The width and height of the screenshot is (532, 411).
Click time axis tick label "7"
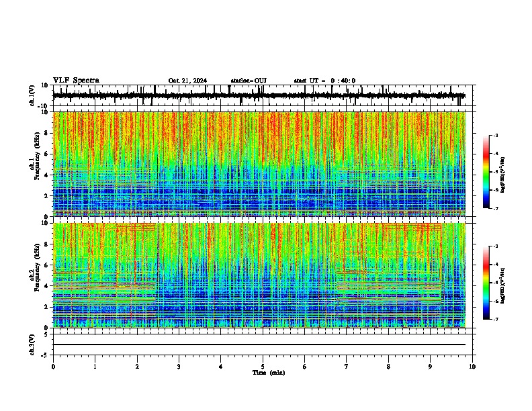pos(347,367)
